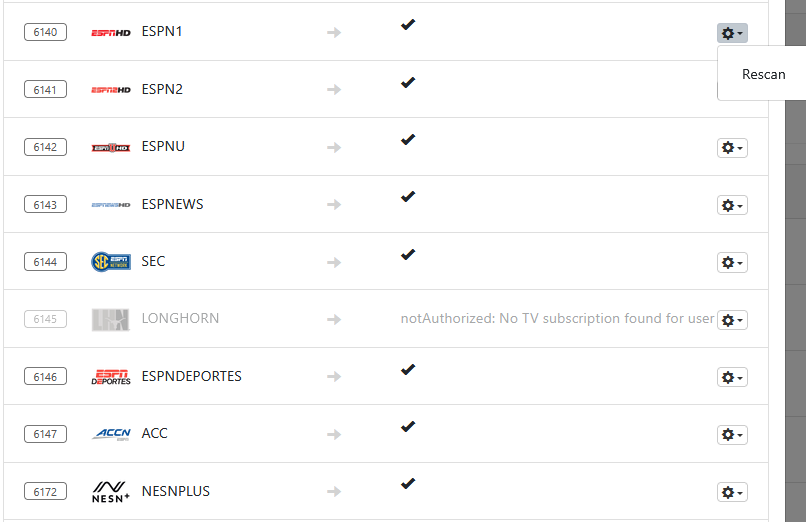Click the 6140 channel number badge

click(46, 32)
